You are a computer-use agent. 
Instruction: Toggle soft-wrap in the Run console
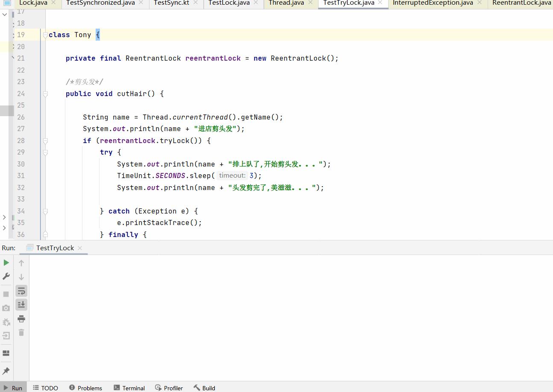tap(21, 291)
